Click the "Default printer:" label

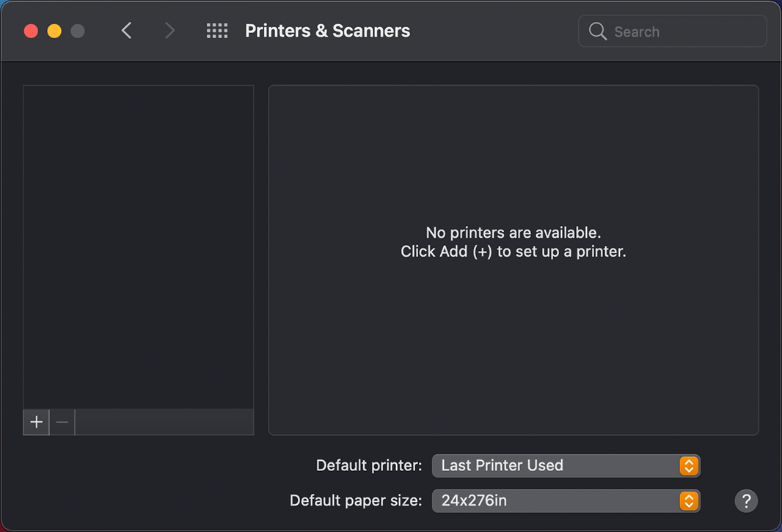369,465
